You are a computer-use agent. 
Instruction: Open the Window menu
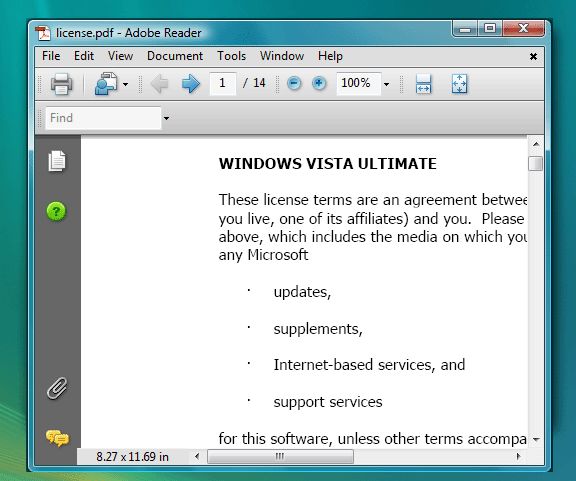pyautogui.click(x=282, y=56)
